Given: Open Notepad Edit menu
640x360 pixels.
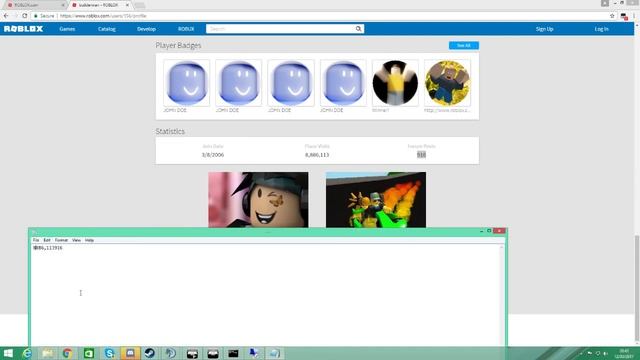Looking at the screenshot, I should point(47,240).
